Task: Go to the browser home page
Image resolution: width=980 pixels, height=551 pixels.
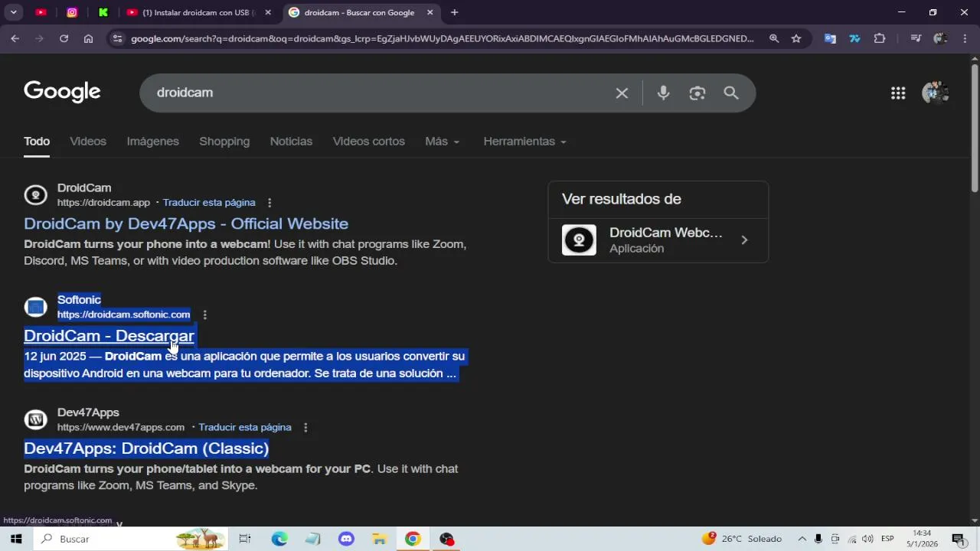Action: point(88,38)
